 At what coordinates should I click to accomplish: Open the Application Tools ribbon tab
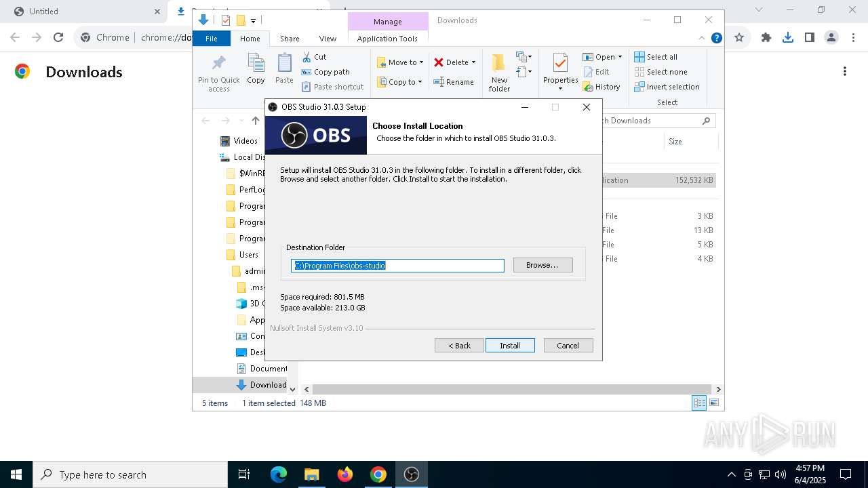coord(387,39)
